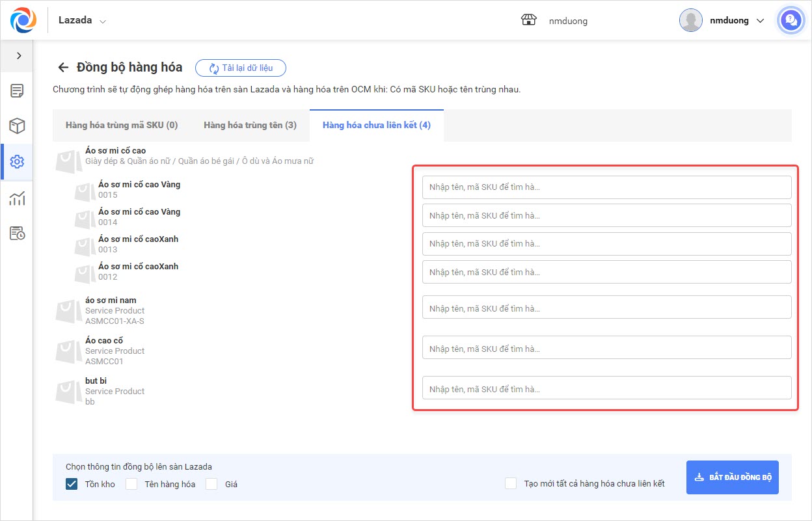This screenshot has width=812, height=521.
Task: Click the search field for item 0015
Action: [606, 187]
